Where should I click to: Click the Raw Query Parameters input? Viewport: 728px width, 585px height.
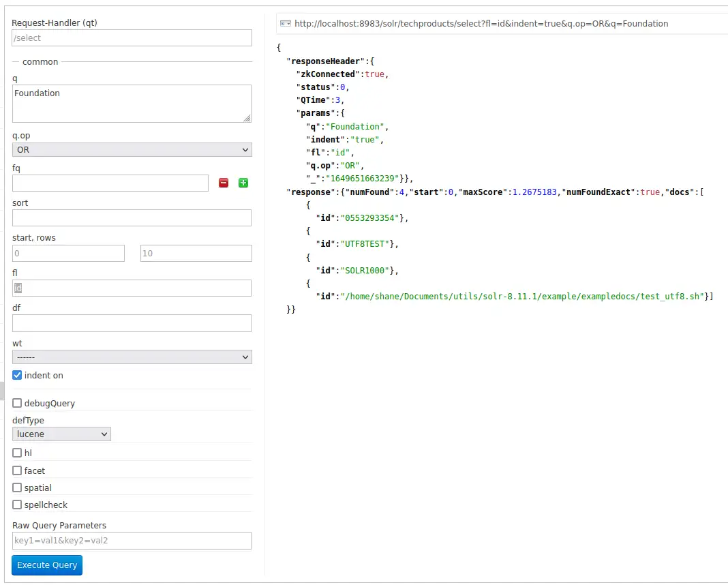click(x=132, y=541)
